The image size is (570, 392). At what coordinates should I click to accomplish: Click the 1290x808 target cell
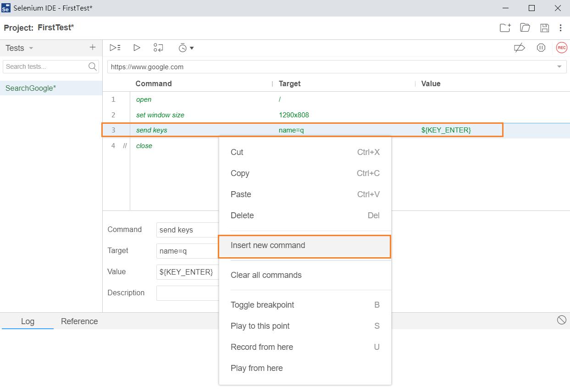[294, 115]
